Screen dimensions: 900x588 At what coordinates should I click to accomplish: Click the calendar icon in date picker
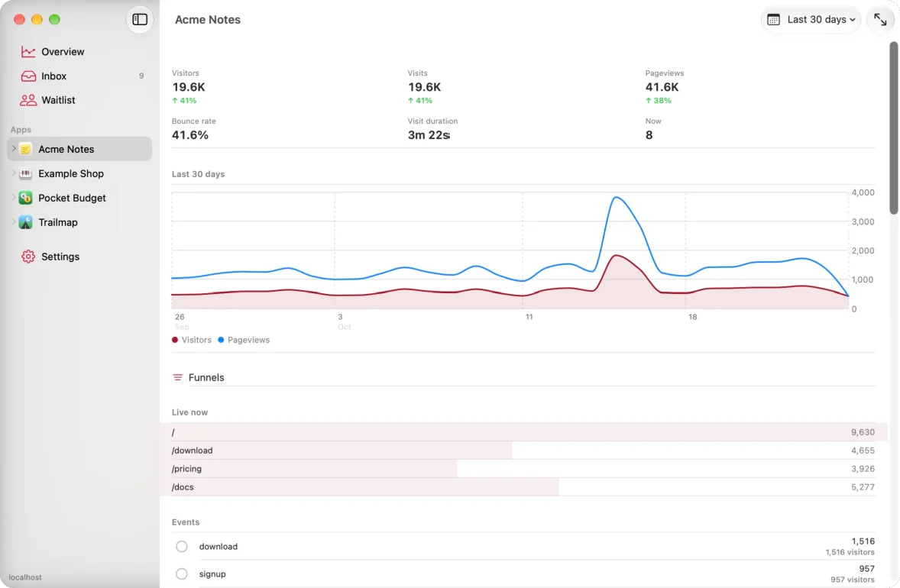coord(773,20)
